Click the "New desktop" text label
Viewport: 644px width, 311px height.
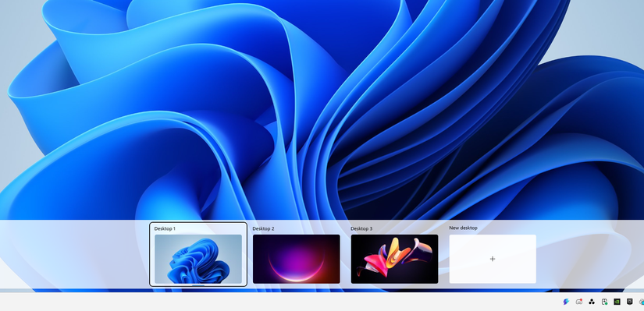click(x=463, y=228)
